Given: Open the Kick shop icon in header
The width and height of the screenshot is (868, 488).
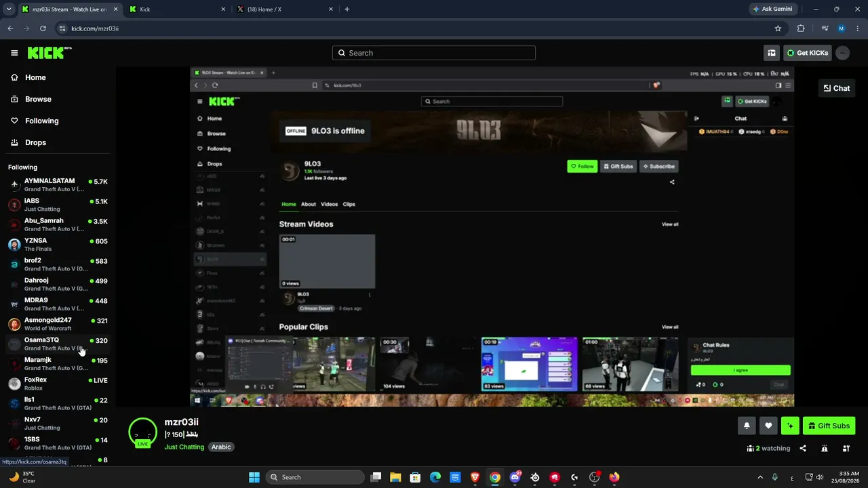Looking at the screenshot, I should click(772, 53).
